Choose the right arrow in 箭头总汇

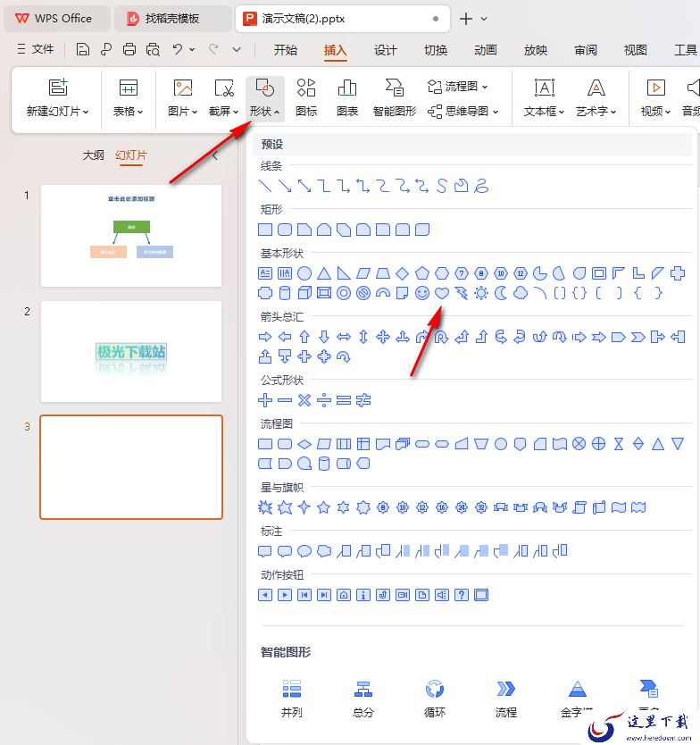[265, 337]
